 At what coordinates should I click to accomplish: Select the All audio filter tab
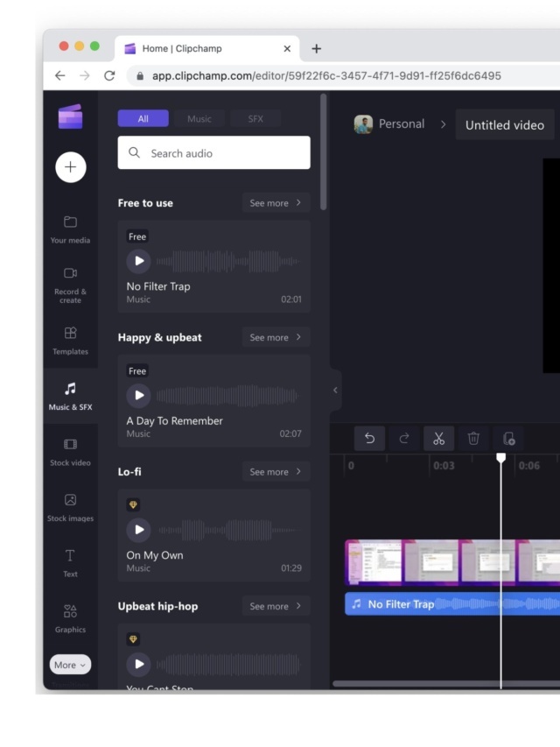(143, 118)
